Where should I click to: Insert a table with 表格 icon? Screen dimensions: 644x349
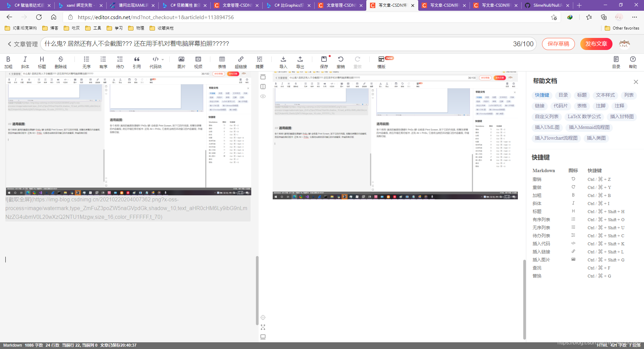222,62
